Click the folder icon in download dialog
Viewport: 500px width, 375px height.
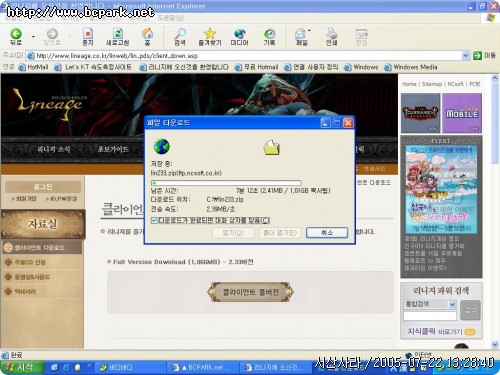(x=272, y=147)
